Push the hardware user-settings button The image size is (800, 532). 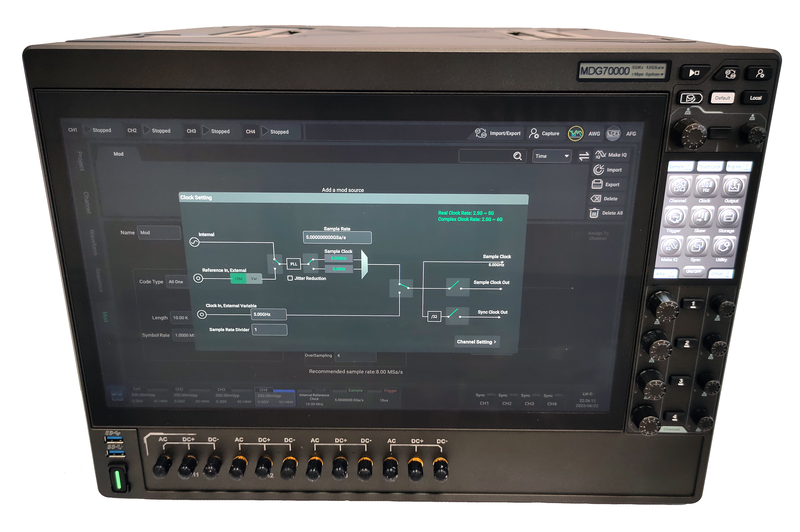click(x=760, y=74)
